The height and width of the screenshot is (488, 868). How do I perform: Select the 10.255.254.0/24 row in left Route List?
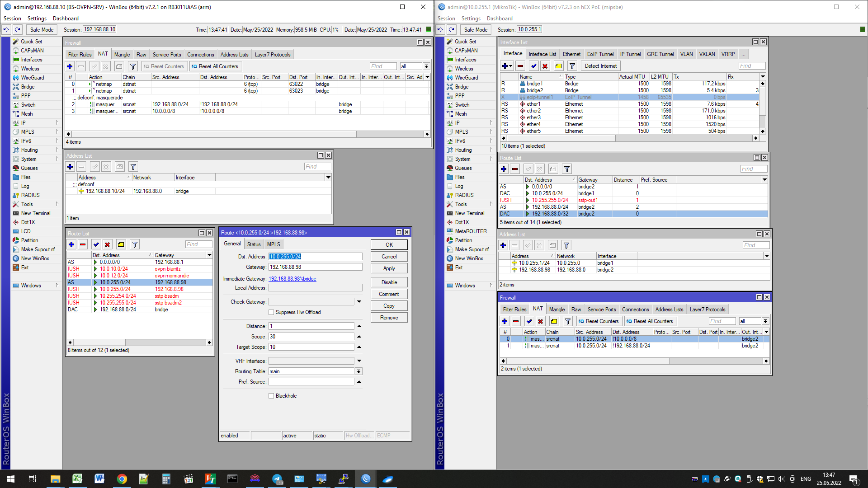pyautogui.click(x=140, y=296)
